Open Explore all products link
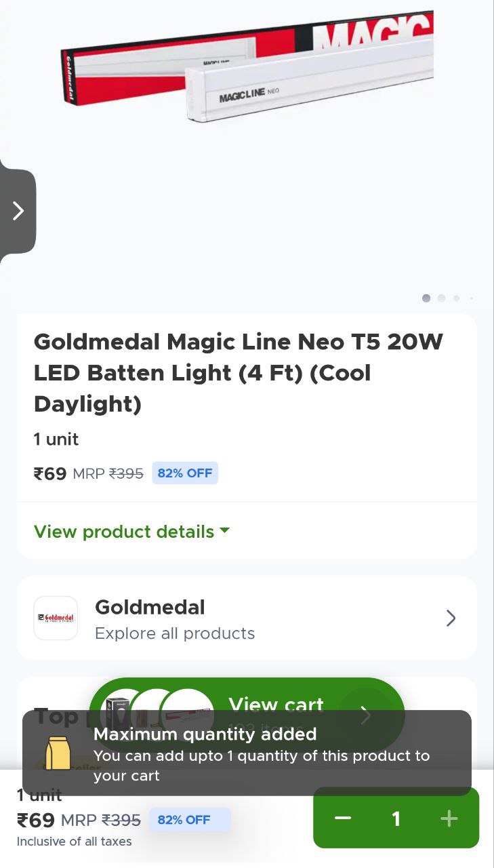This screenshot has width=494, height=868. pyautogui.click(x=175, y=633)
